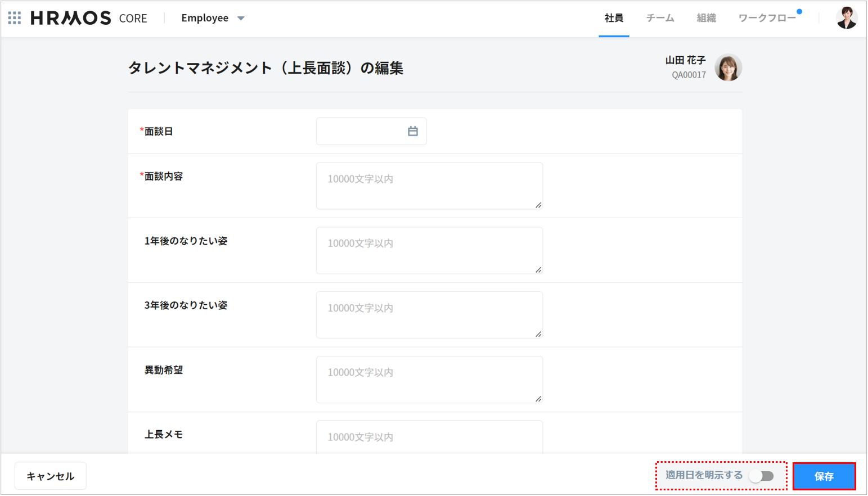This screenshot has width=868, height=496.
Task: Focus the 上長メモ text area
Action: click(429, 437)
